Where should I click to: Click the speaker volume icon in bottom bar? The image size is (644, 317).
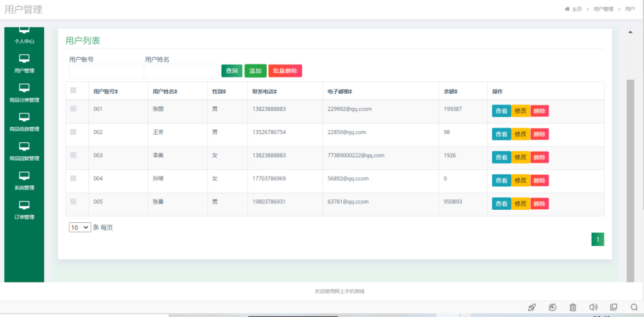point(594,307)
